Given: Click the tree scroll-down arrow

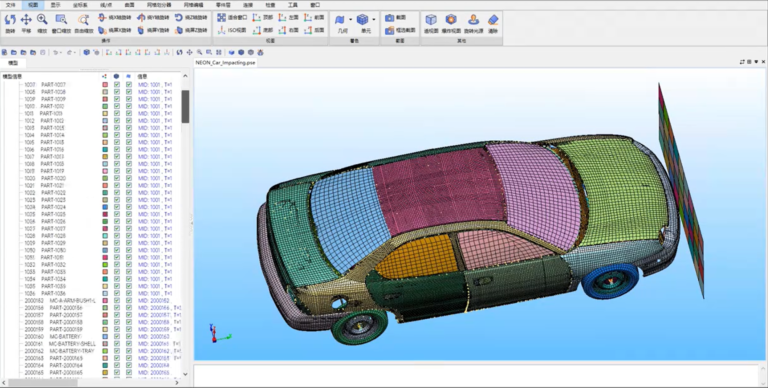Looking at the screenshot, I should click(x=185, y=374).
